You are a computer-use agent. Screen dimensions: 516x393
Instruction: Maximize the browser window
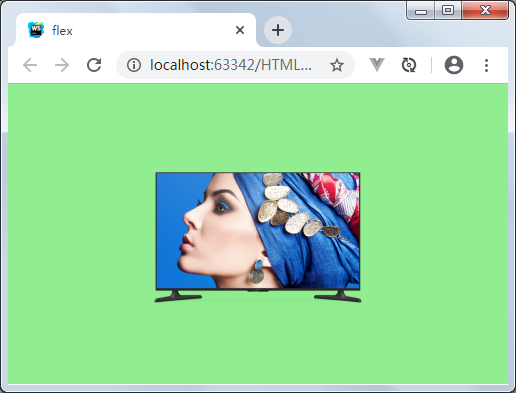point(448,11)
